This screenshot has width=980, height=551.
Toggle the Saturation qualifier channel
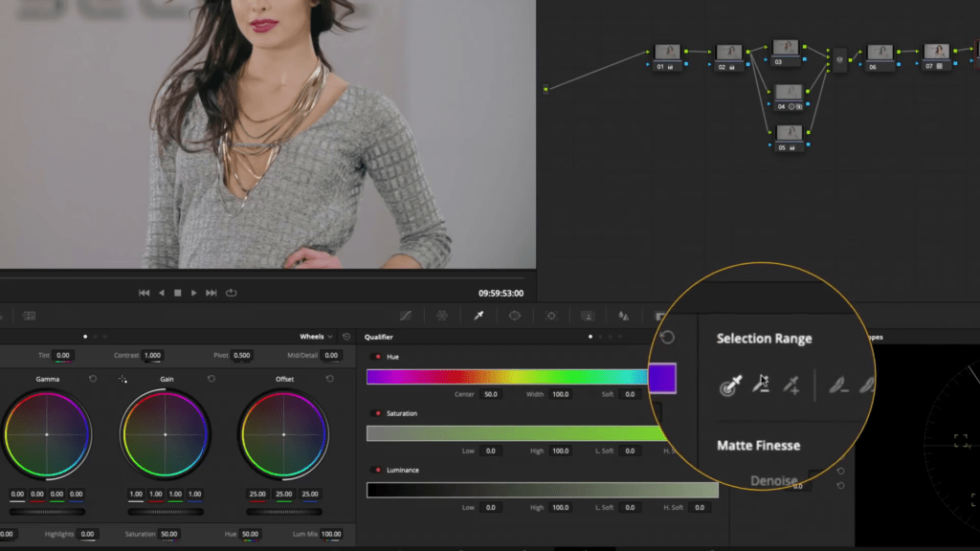pos(378,413)
